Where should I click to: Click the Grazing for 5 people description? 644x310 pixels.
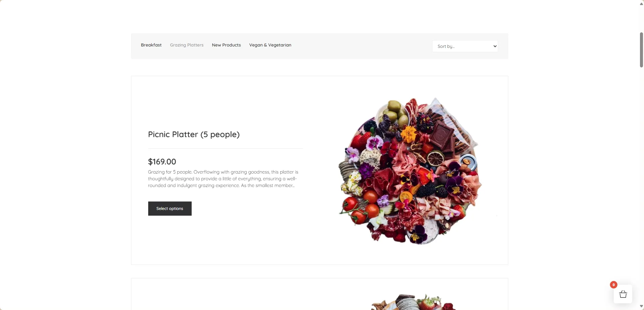(x=223, y=179)
